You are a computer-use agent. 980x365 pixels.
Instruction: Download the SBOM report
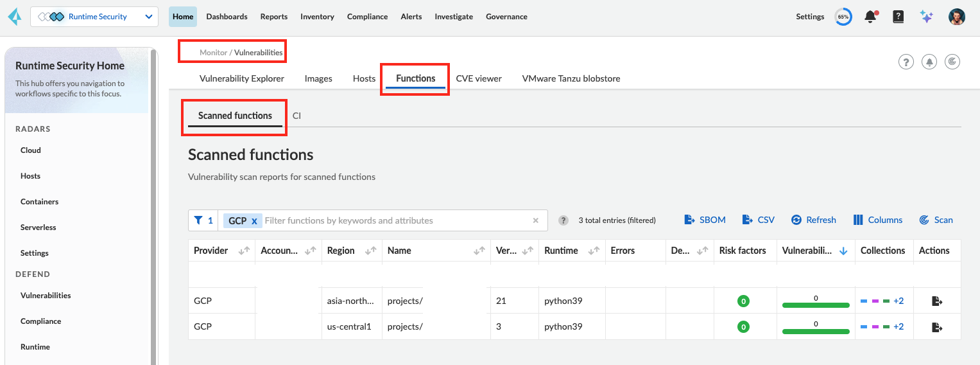pos(705,220)
